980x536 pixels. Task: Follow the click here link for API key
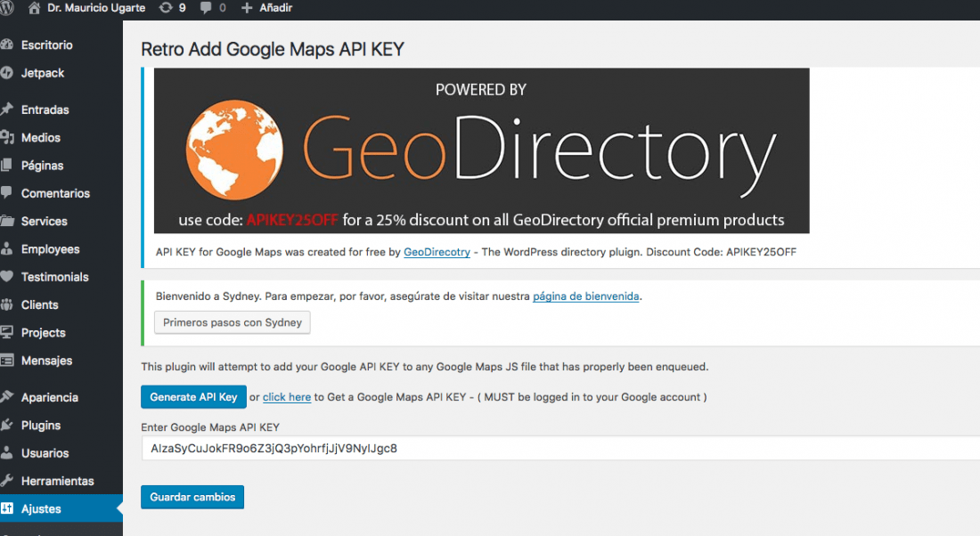[x=286, y=397]
